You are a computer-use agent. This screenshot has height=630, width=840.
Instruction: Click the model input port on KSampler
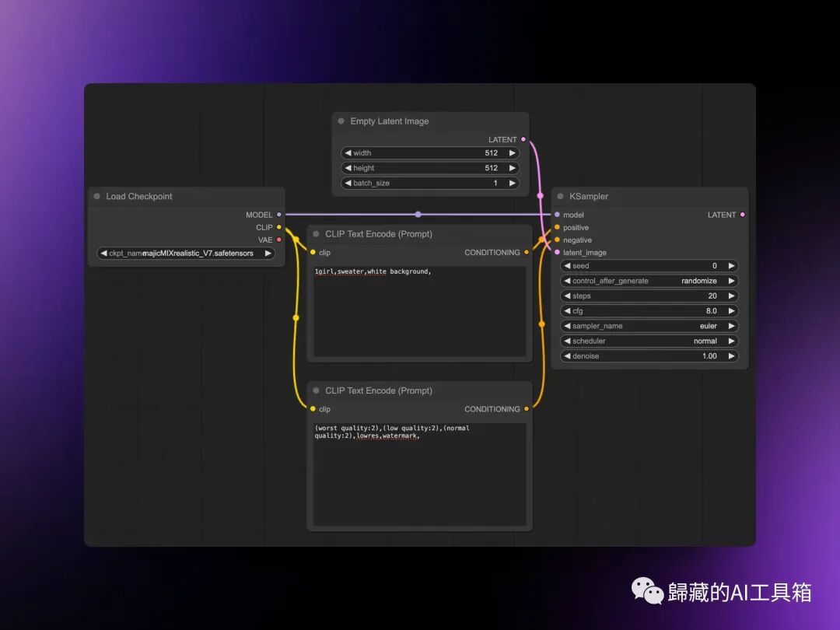point(557,215)
